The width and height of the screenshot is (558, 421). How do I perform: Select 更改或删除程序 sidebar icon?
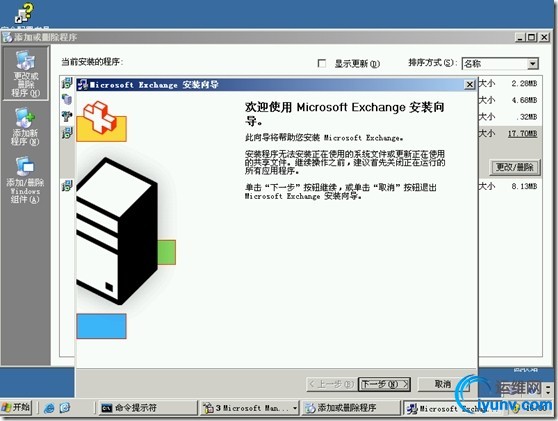[x=25, y=73]
